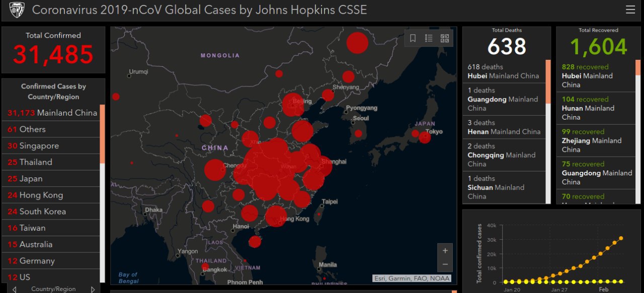Click the case circle at Chengdu
This screenshot has width=644, height=293.
214,170
